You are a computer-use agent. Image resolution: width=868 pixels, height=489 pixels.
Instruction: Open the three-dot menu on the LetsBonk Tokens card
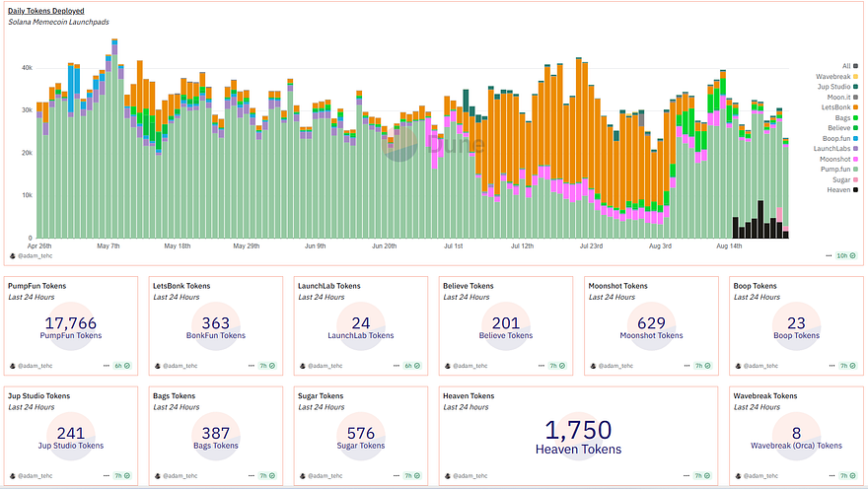[251, 366]
